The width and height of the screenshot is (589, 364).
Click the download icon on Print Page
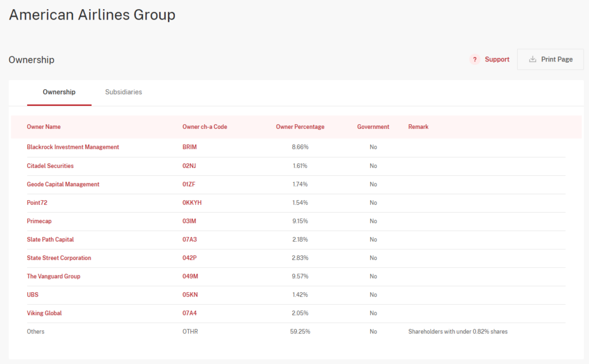click(533, 59)
